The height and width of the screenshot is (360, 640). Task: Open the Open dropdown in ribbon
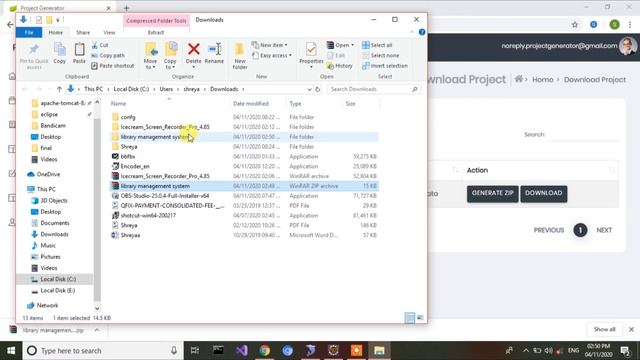(x=340, y=45)
